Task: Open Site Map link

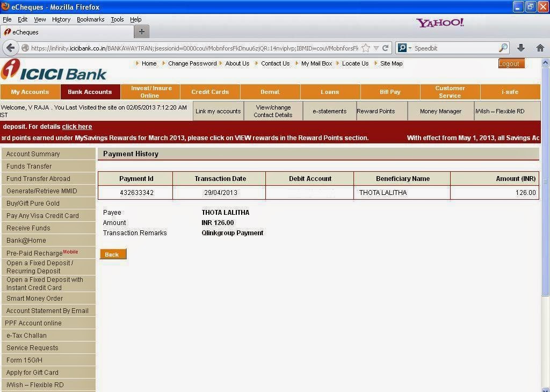Action: [392, 63]
